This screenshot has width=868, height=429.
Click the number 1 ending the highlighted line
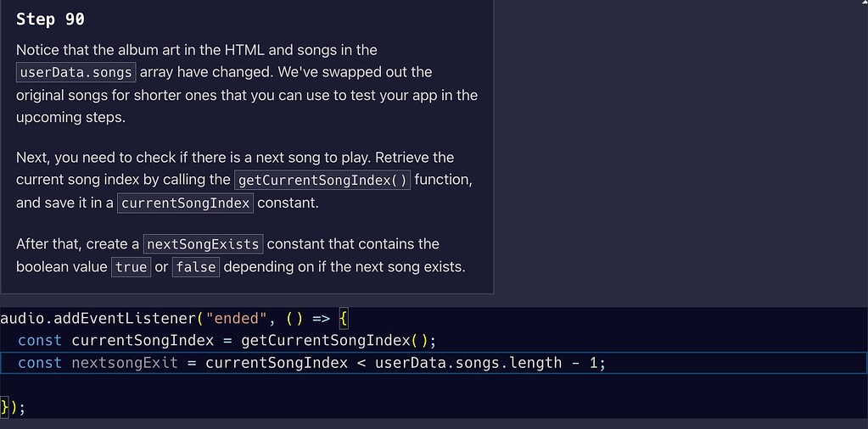click(x=592, y=363)
